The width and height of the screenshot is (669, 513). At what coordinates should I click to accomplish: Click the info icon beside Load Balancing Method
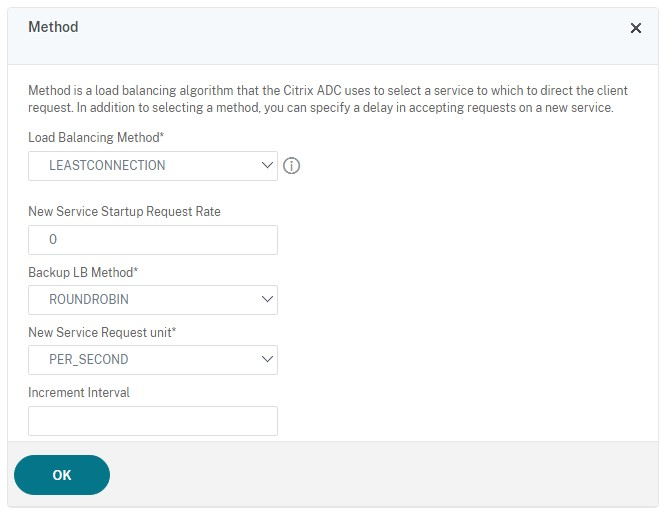point(292,166)
